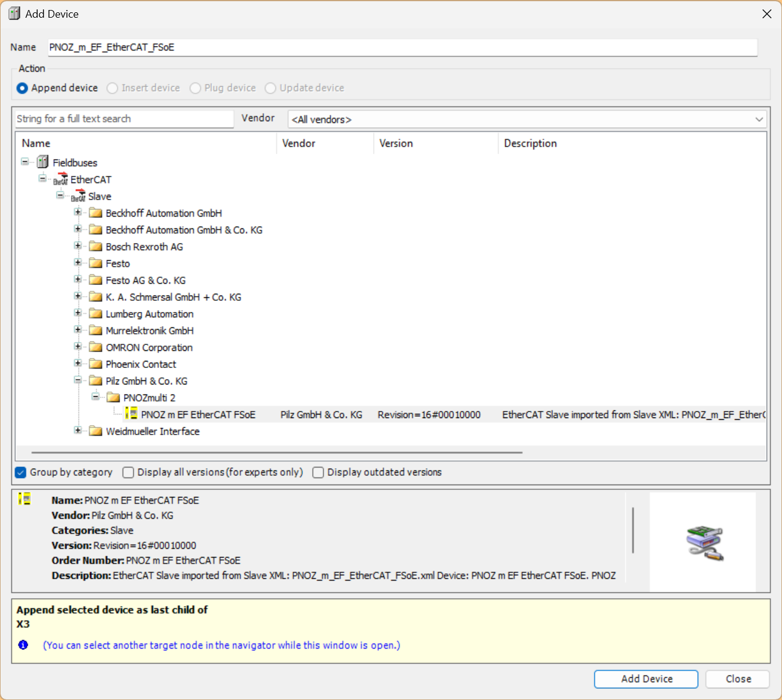
Task: Click the horizontal scrollbar of the device tree
Action: coord(277,452)
